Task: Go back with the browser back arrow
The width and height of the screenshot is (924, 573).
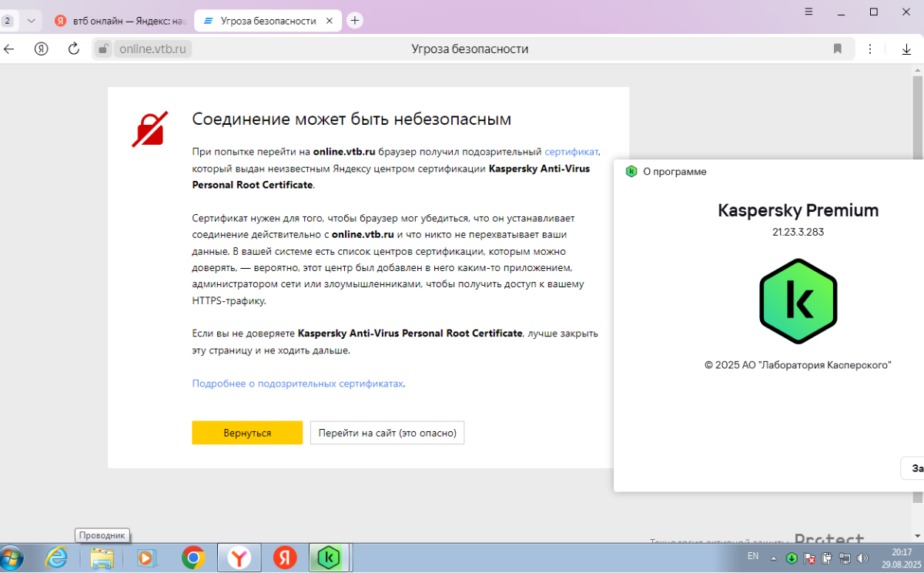Action: click(9, 49)
